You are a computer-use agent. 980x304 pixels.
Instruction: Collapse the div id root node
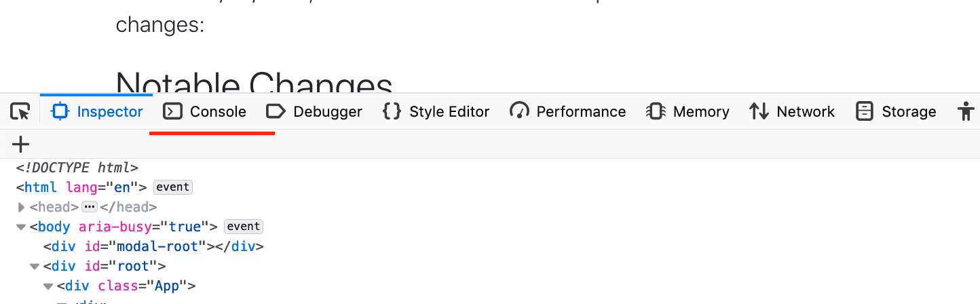pos(35,266)
